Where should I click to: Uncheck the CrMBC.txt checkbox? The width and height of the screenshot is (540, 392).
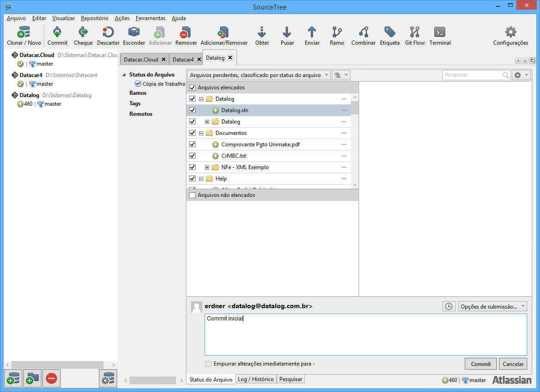192,156
